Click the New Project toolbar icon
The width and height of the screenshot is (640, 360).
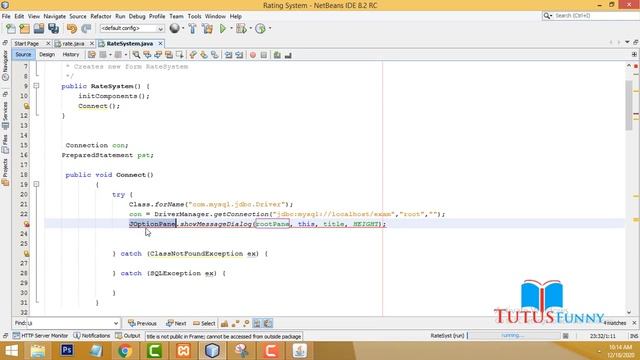click(24, 29)
